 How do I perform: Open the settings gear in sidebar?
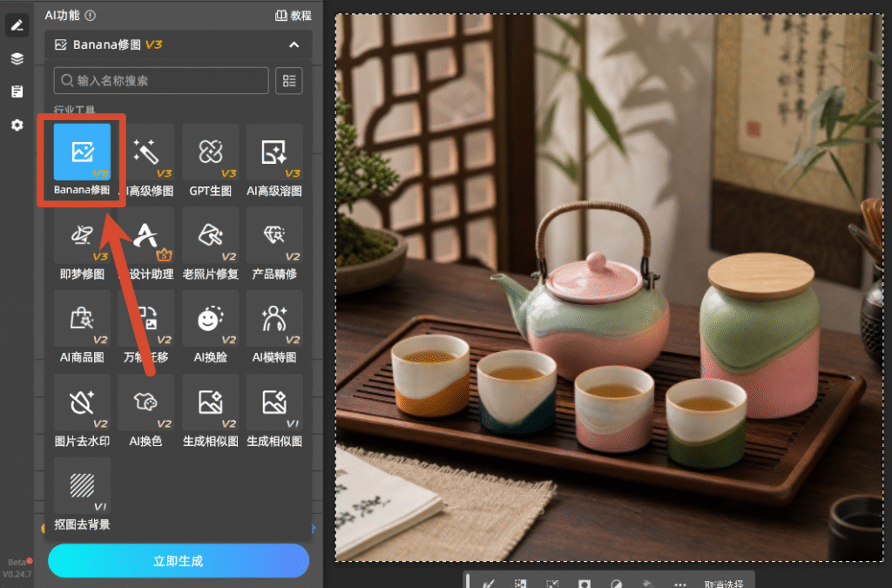[x=17, y=125]
